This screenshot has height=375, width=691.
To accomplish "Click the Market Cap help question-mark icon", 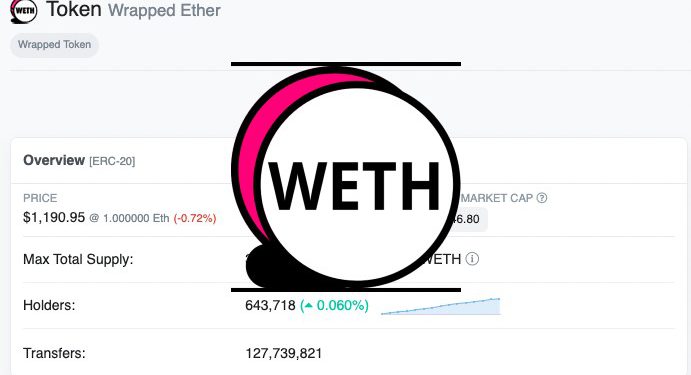I will (542, 198).
